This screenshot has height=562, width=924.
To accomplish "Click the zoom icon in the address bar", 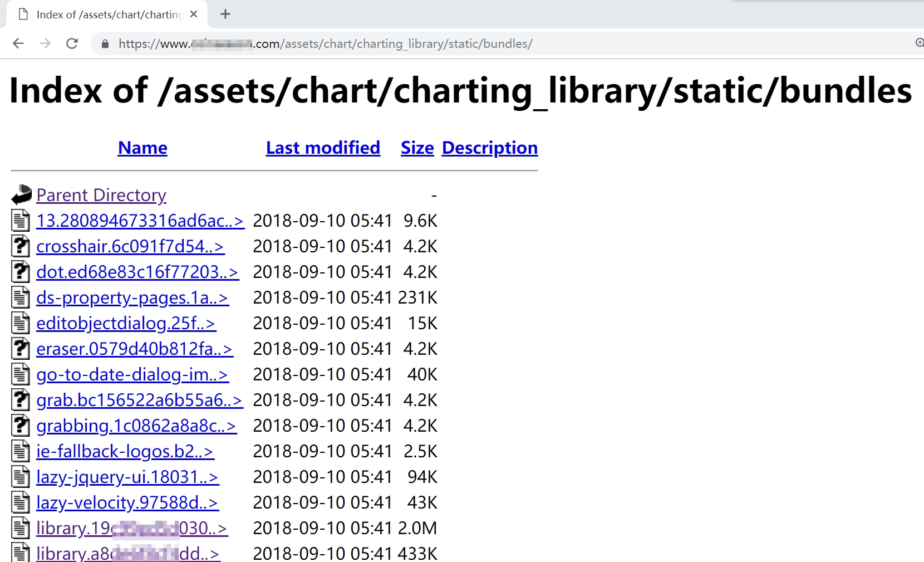I will click(920, 43).
